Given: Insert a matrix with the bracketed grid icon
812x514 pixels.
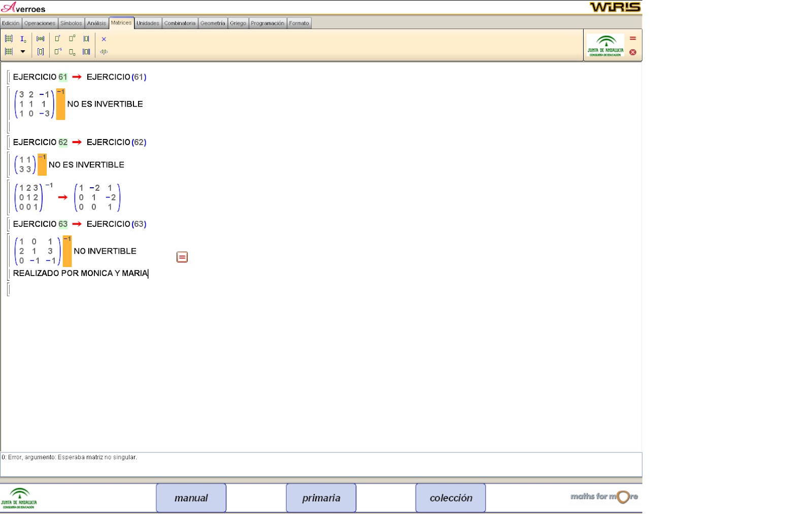Looking at the screenshot, I should tap(9, 39).
